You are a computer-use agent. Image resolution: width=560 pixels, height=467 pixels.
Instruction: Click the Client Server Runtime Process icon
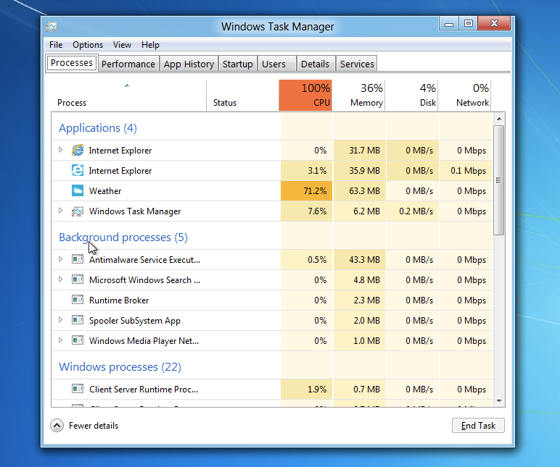pos(78,388)
